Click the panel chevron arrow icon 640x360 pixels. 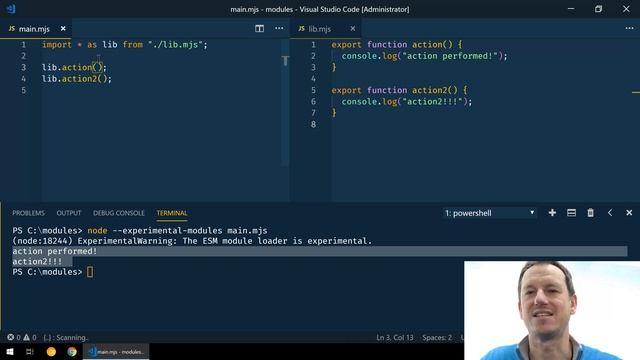point(610,213)
